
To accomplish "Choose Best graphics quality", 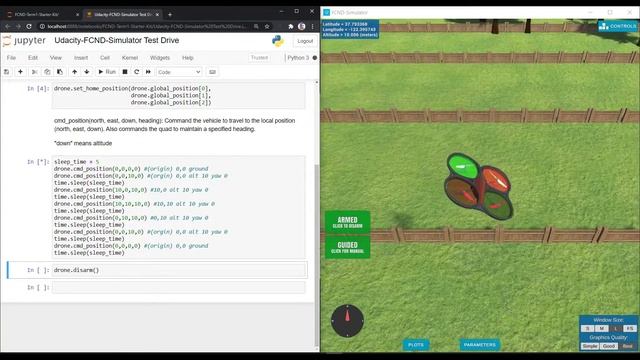I will click(x=627, y=346).
